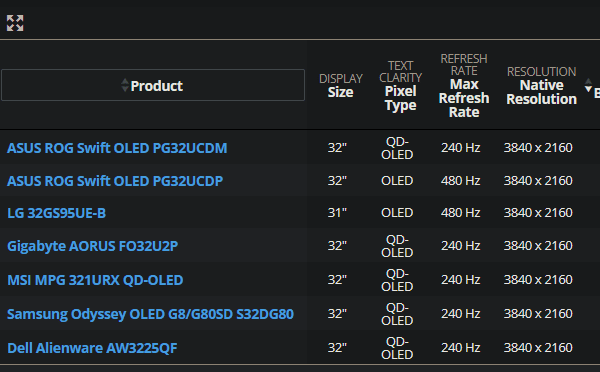Select 3840 x 2160 in MSI MPG row
The width and height of the screenshot is (600, 372).
538,280
